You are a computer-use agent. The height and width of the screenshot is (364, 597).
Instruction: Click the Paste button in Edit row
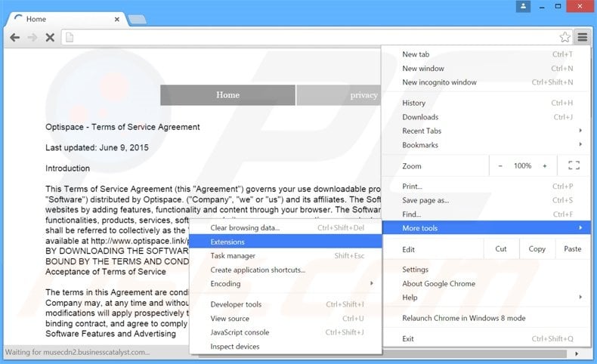573,248
